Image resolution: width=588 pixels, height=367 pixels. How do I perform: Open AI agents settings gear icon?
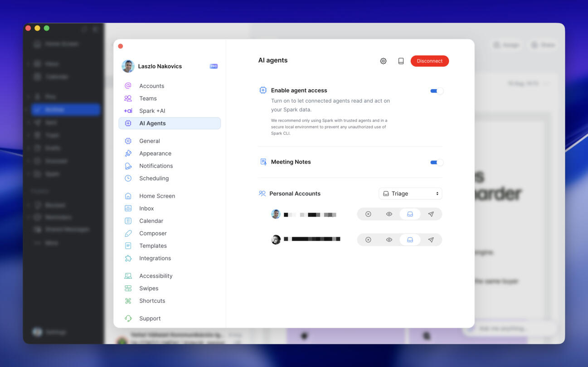(383, 61)
